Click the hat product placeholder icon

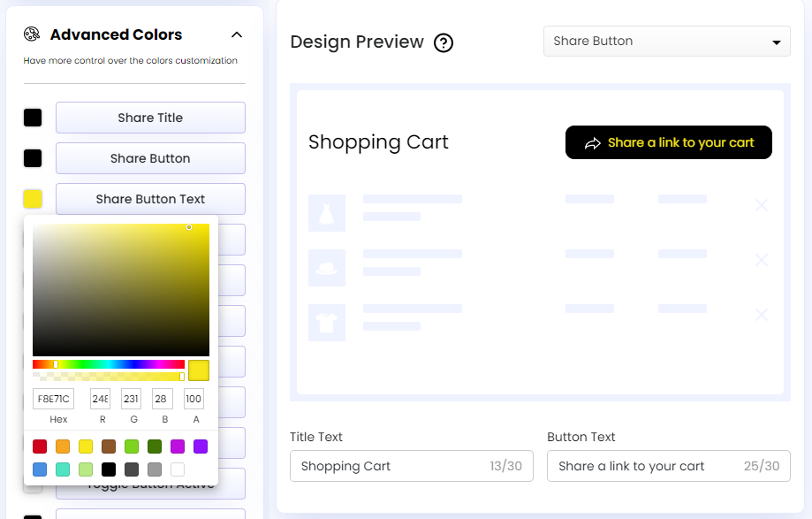(x=326, y=267)
